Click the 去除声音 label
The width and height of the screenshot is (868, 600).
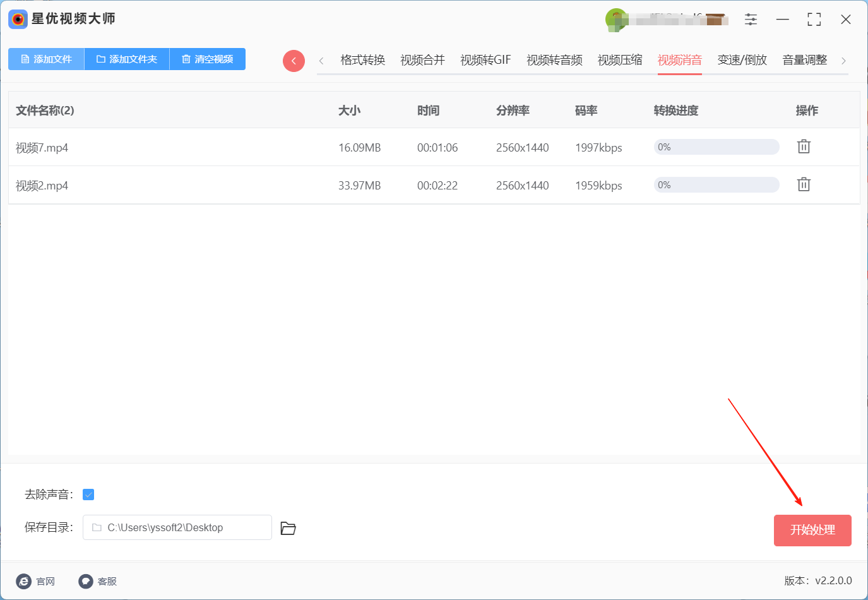pyautogui.click(x=49, y=495)
